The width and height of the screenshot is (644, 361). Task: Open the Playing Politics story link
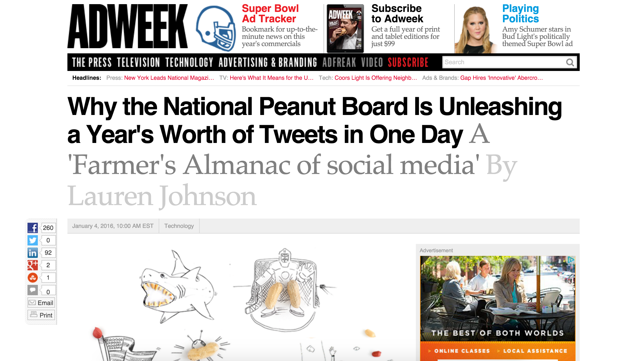pyautogui.click(x=521, y=14)
